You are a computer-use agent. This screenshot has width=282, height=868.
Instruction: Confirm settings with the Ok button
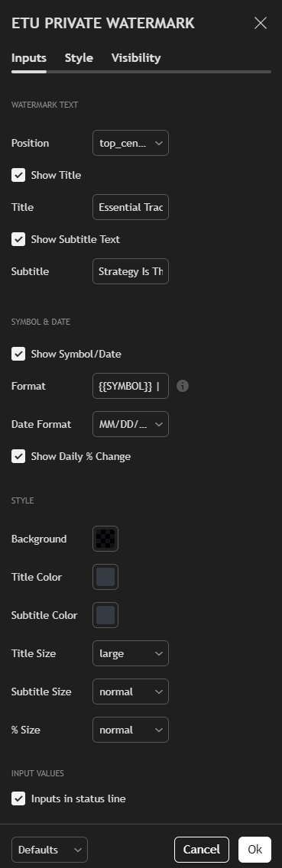[x=254, y=850]
